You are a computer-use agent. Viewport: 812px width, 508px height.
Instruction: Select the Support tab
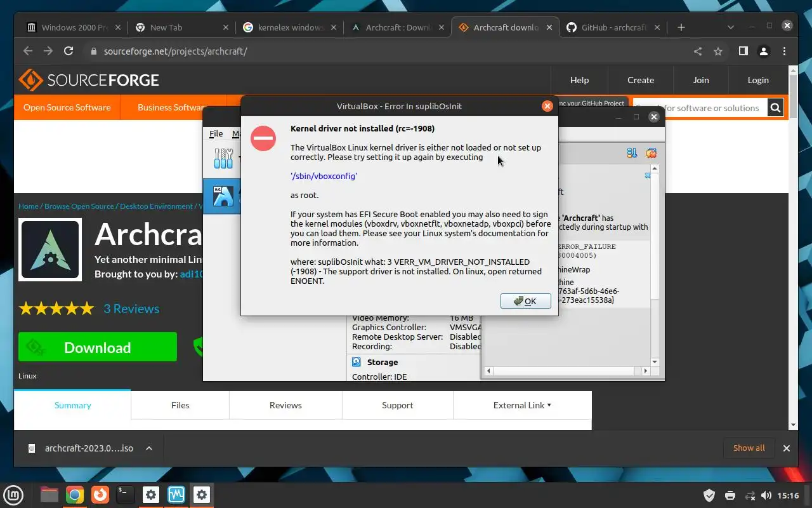(398, 405)
